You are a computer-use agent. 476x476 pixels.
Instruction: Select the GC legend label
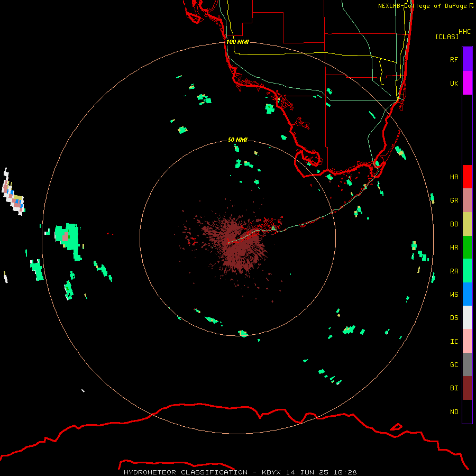pyautogui.click(x=454, y=364)
